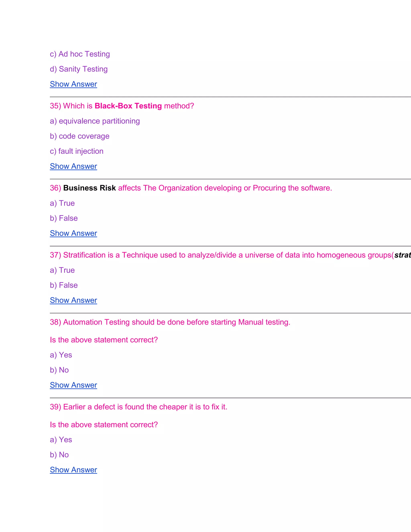Click 'Is the above statement correct?' under question 39
The width and height of the screenshot is (411, 532).
(x=104, y=425)
